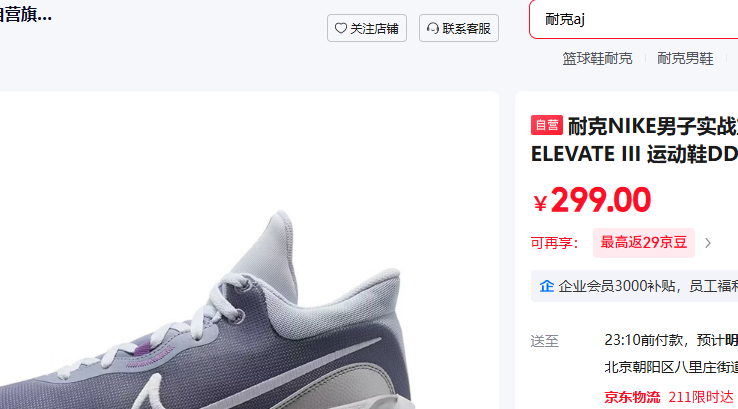This screenshot has width=738, height=409.
Task: Click the blue 企 enterprise member icon
Action: [546, 286]
